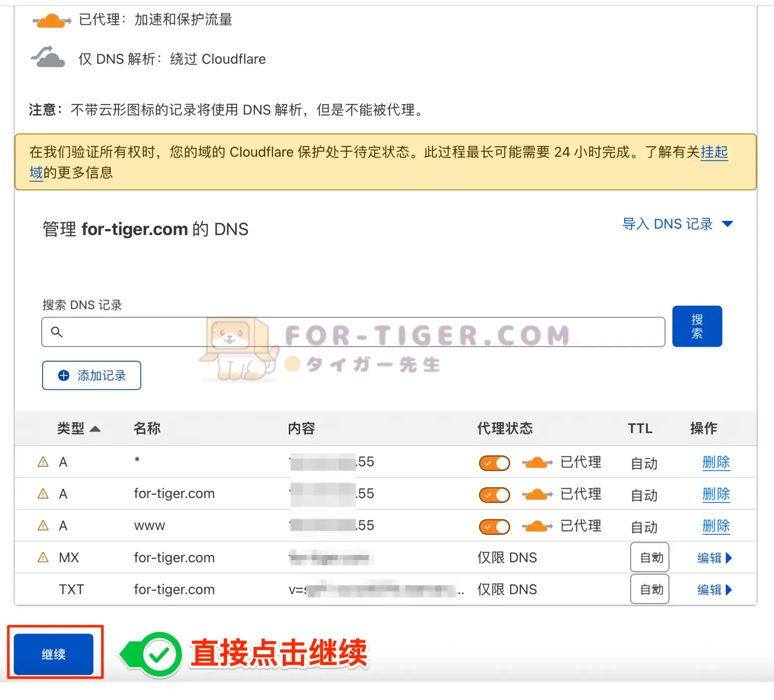
Task: Focus the 搜索 DNS 记录 input field
Action: click(353, 332)
